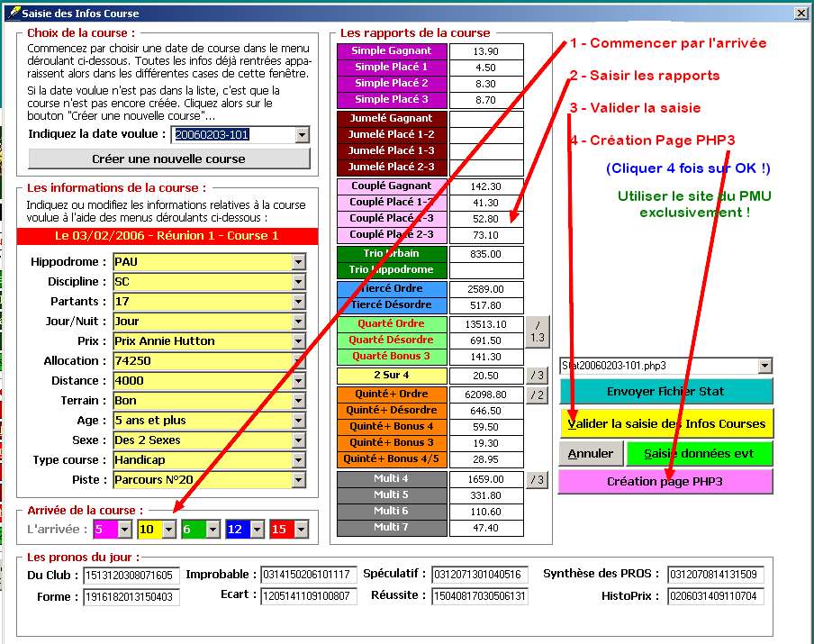Focus the Forme pronos field
Image resolution: width=814 pixels, height=644 pixels.
131,597
